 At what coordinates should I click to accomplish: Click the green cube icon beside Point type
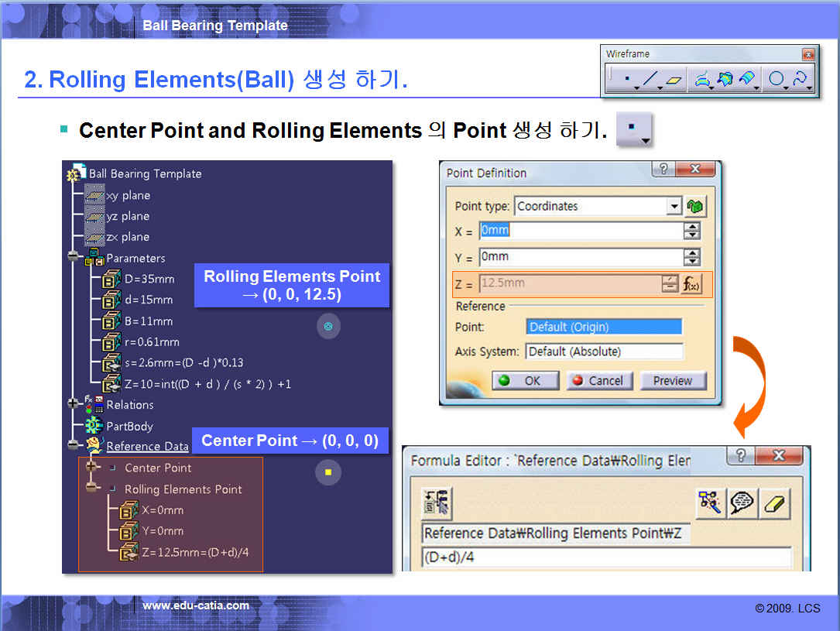(x=697, y=206)
